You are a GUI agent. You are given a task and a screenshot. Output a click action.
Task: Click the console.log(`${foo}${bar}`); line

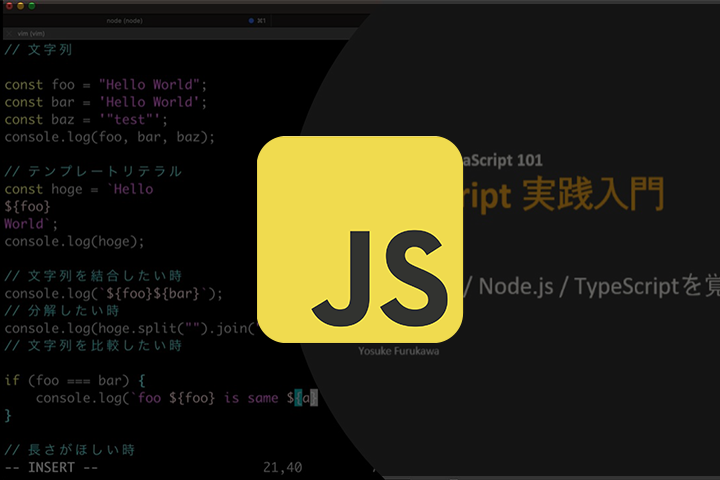(113, 294)
